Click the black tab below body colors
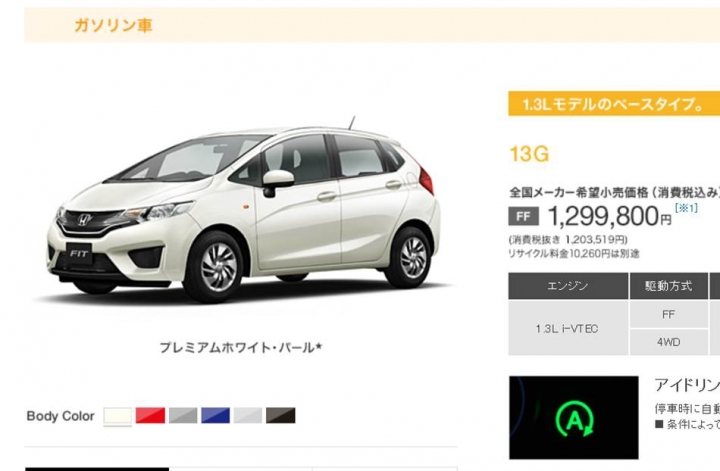The height and width of the screenshot is (471, 720). click(97, 469)
